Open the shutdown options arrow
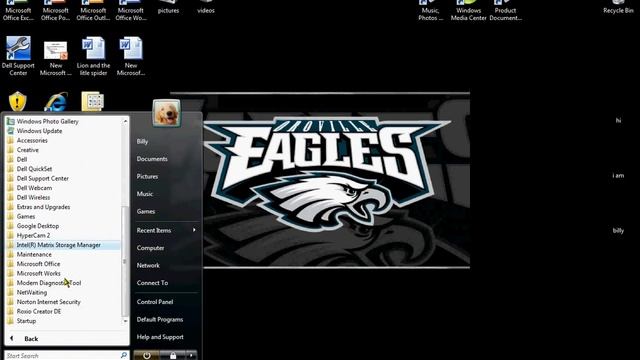Viewport: 640px width, 360px height. 191,356
